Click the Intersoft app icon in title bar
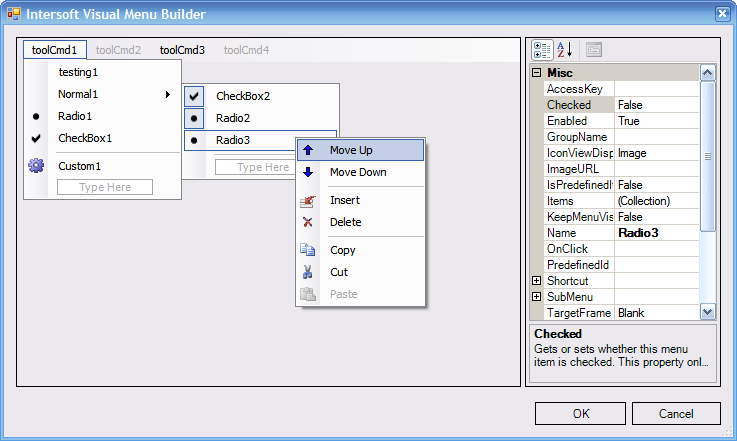This screenshot has height=441, width=737. [14, 14]
